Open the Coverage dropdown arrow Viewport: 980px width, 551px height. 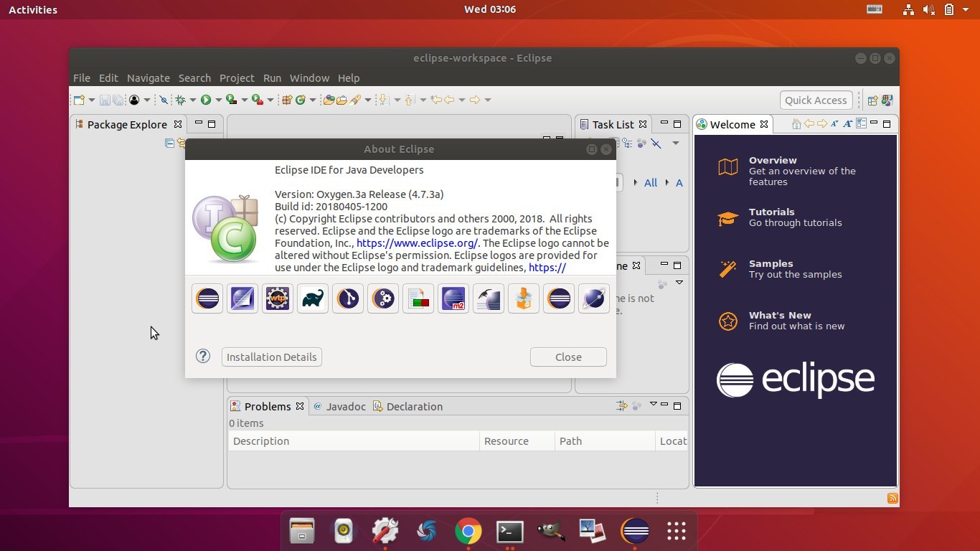[x=245, y=100]
